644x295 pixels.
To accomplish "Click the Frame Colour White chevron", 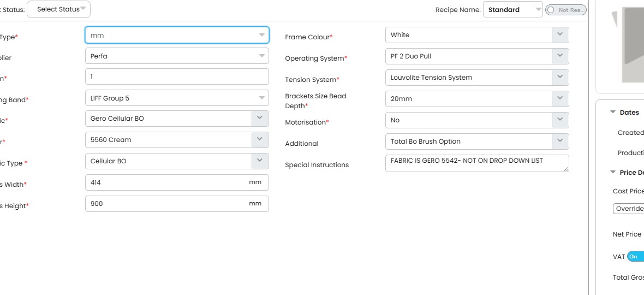I will click(560, 35).
